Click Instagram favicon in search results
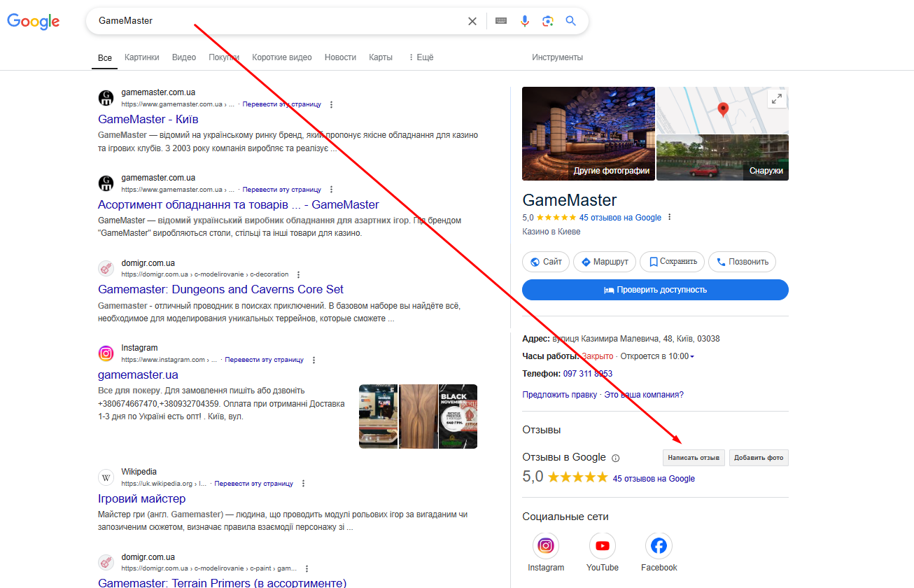This screenshot has height=588, width=914. pyautogui.click(x=106, y=353)
